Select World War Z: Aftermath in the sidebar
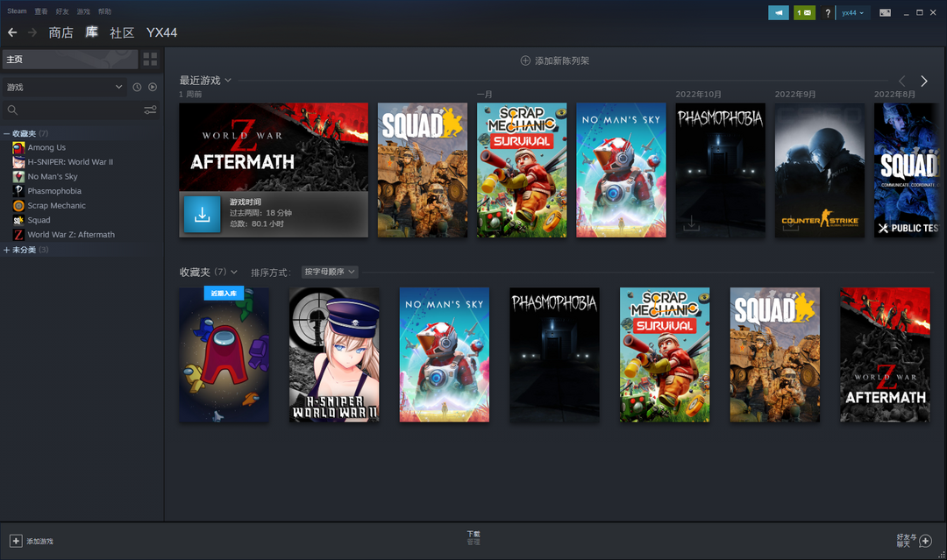947x560 pixels. (71, 235)
